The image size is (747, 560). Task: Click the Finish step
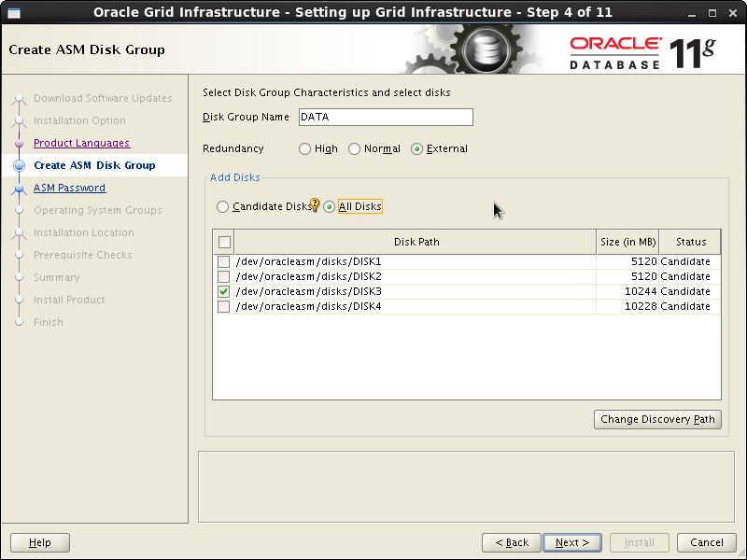tap(49, 322)
